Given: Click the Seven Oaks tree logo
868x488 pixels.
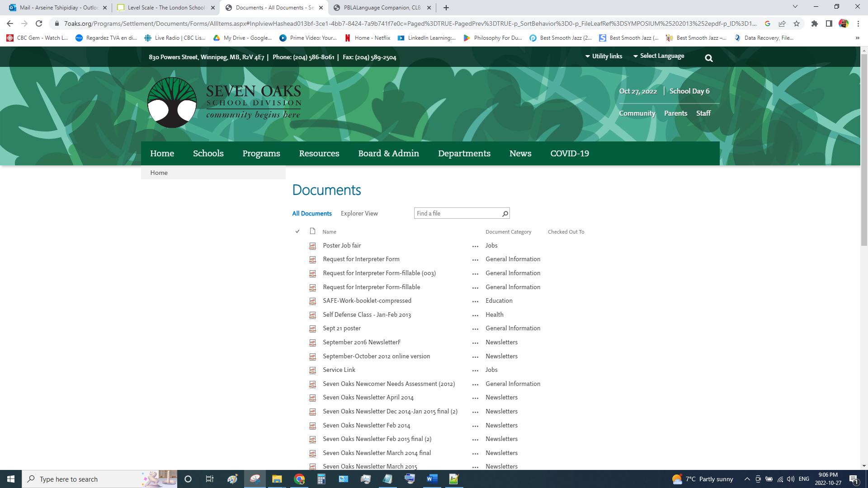Looking at the screenshot, I should [x=172, y=103].
